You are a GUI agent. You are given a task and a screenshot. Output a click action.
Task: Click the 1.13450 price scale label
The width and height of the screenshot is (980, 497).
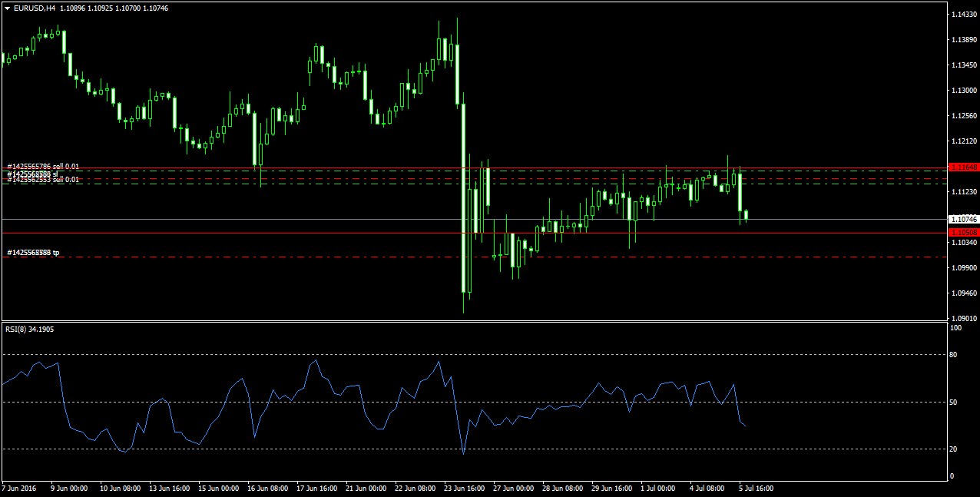(x=963, y=65)
